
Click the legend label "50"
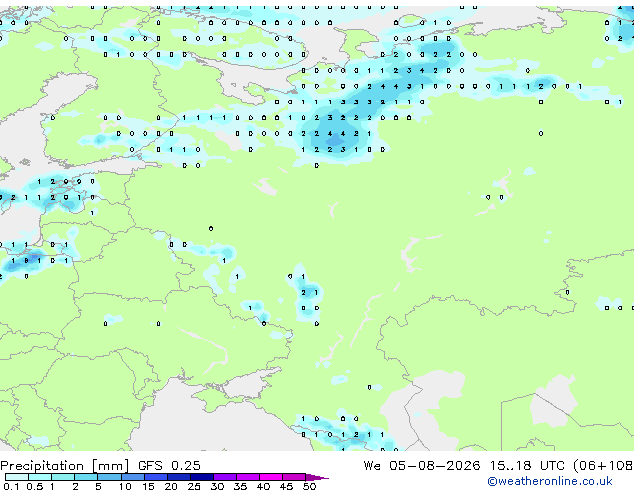tap(309, 486)
